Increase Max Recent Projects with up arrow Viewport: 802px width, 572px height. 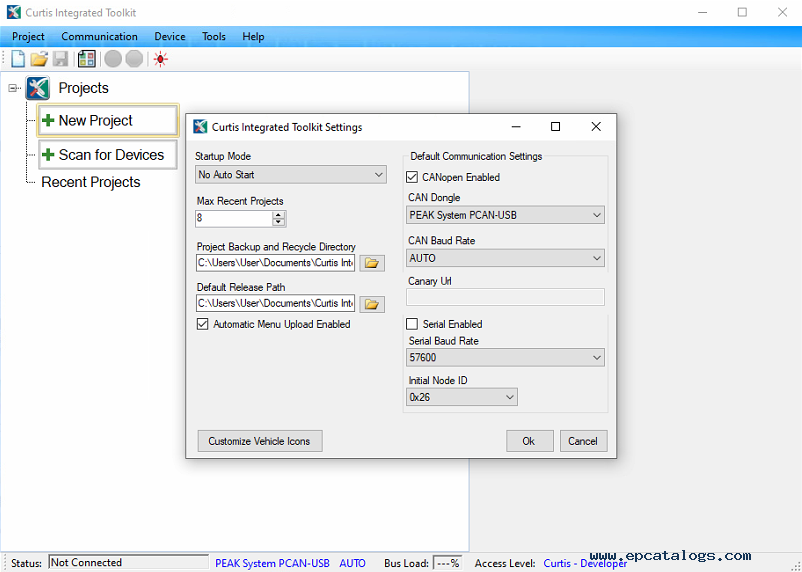[279, 215]
